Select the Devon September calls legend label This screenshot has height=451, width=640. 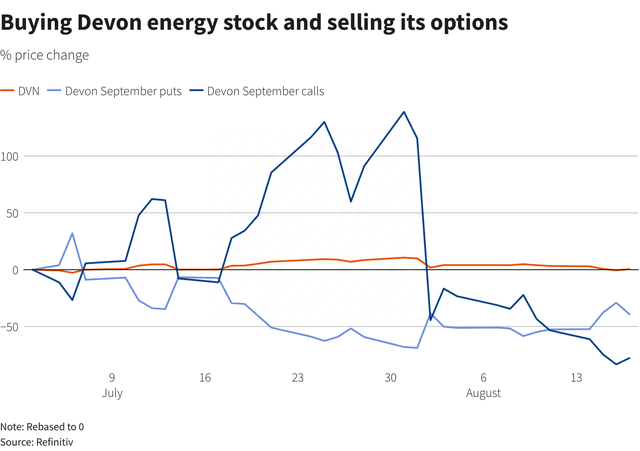265,91
